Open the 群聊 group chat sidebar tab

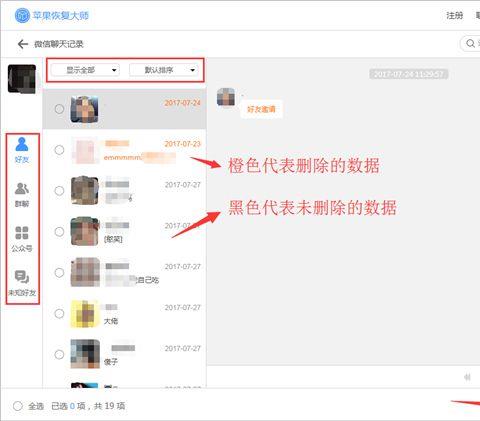pyautogui.click(x=22, y=195)
